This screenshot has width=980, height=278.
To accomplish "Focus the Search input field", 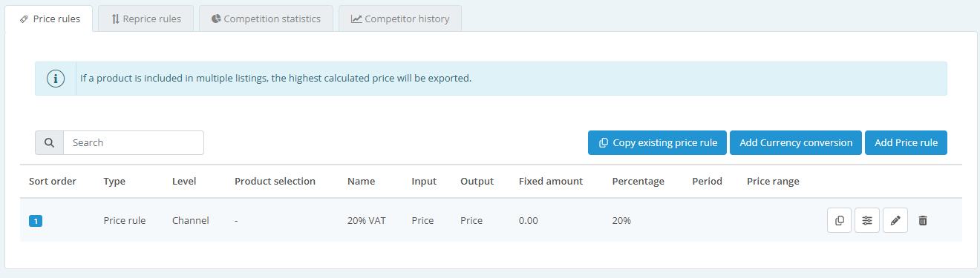I will (134, 142).
